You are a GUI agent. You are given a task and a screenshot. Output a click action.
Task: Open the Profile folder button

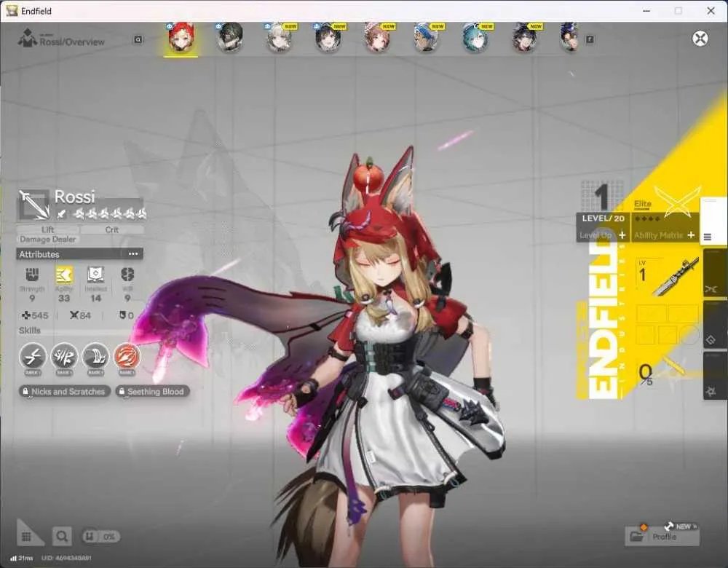662,537
